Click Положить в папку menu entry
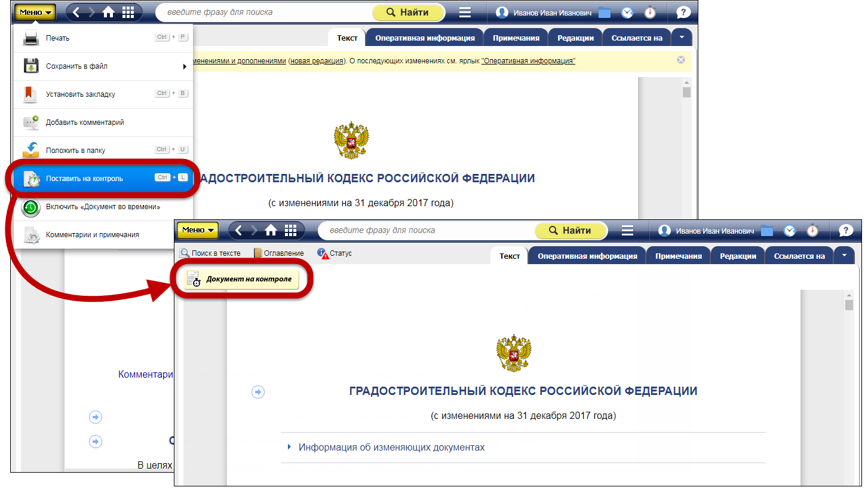This screenshot has height=493, width=868. click(75, 151)
